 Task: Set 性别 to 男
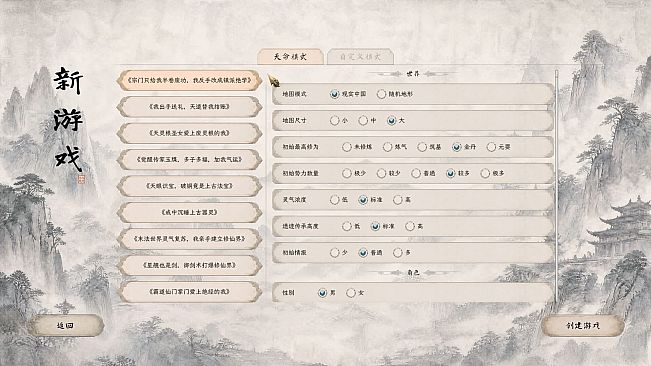[322, 293]
